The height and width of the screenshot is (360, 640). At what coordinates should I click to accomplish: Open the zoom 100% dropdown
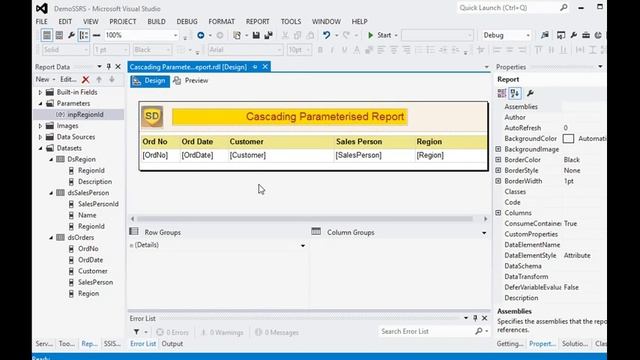(176, 36)
